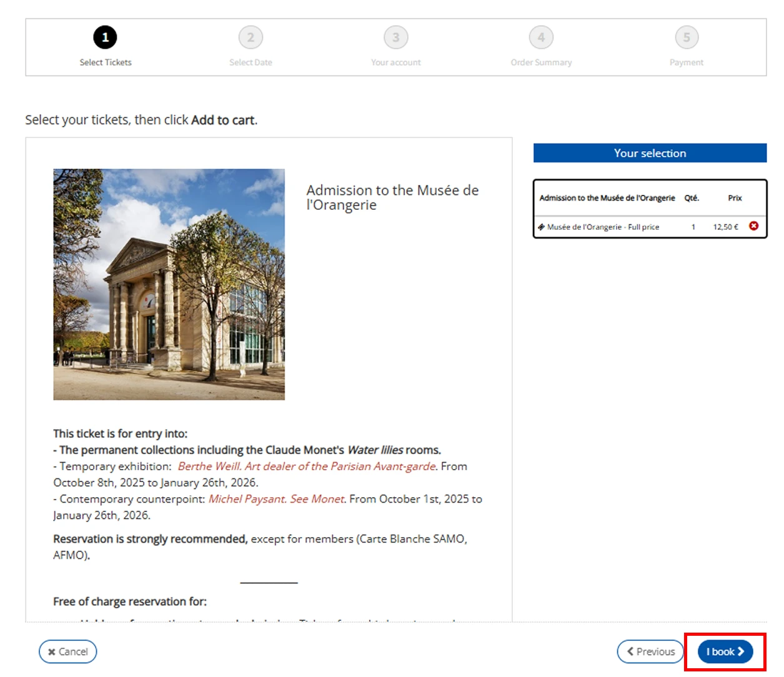Go to the step 2 circle

(251, 37)
